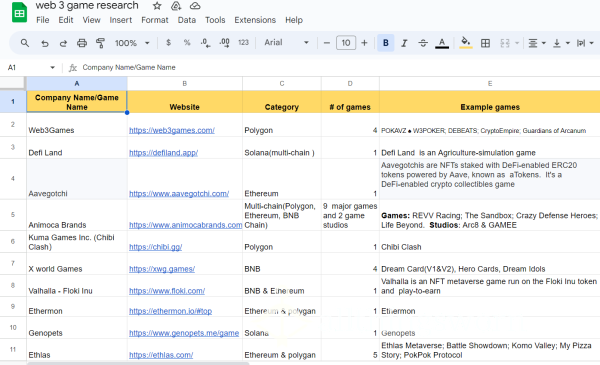Screen dimensions: 600x365
Task: Print the spreadsheet
Action: click(x=82, y=43)
